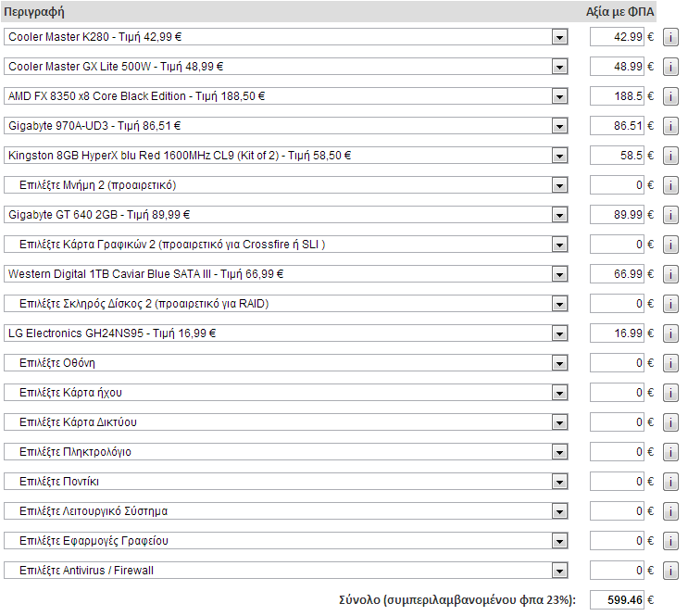Screen dimensions: 688x616
Task: Click info icon for Κάρτα Γραφικών 2 row
Action: point(670,245)
